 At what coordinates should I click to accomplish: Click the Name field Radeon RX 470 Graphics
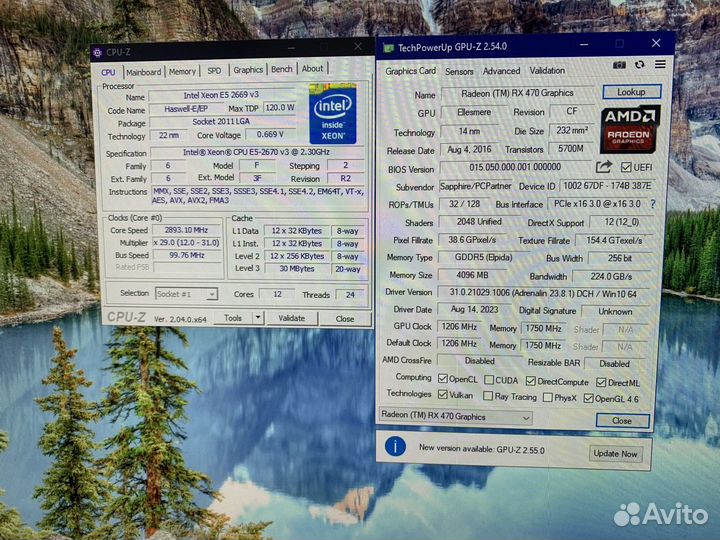tap(518, 93)
